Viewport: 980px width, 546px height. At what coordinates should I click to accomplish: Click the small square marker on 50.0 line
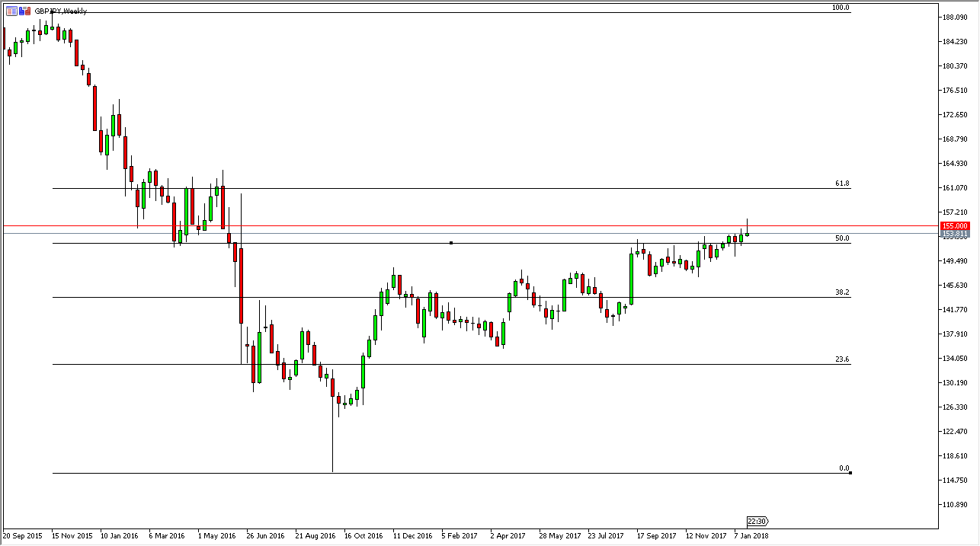click(451, 243)
